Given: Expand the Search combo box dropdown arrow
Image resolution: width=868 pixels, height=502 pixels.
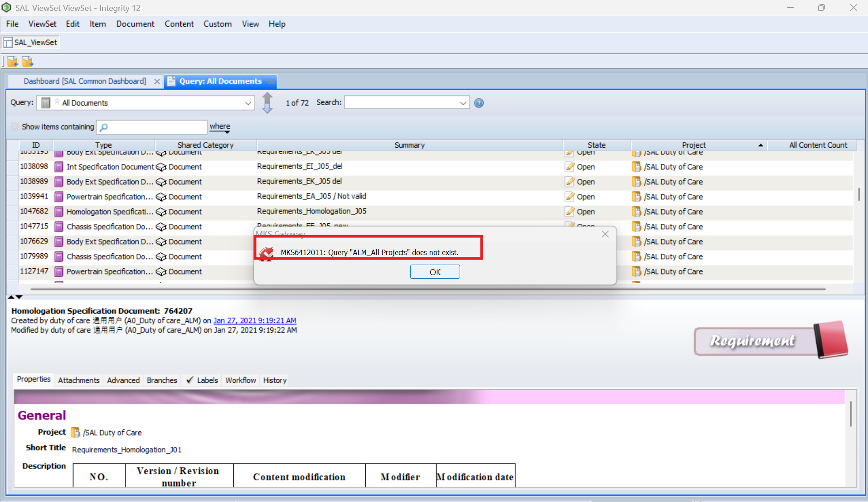Looking at the screenshot, I should [x=463, y=103].
